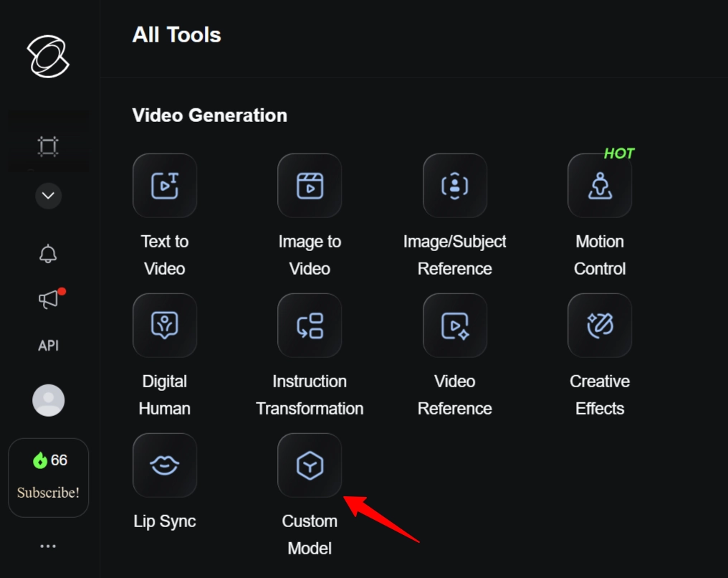The width and height of the screenshot is (728, 578).
Task: Open the three-dots more menu
Action: coord(48,546)
